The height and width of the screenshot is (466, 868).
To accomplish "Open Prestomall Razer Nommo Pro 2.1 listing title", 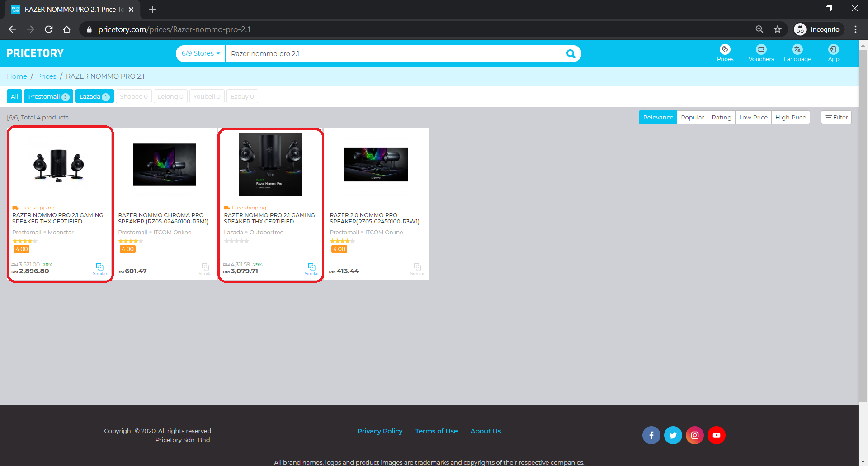I will pyautogui.click(x=58, y=219).
